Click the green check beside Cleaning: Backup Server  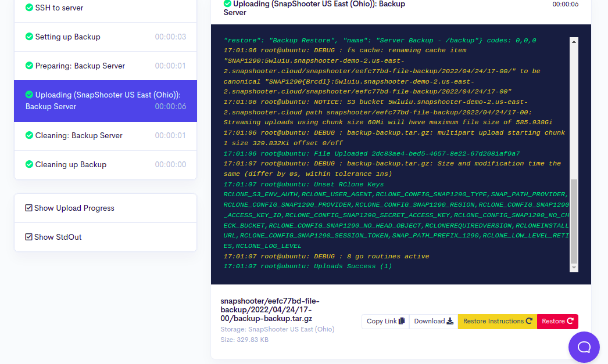click(29, 135)
